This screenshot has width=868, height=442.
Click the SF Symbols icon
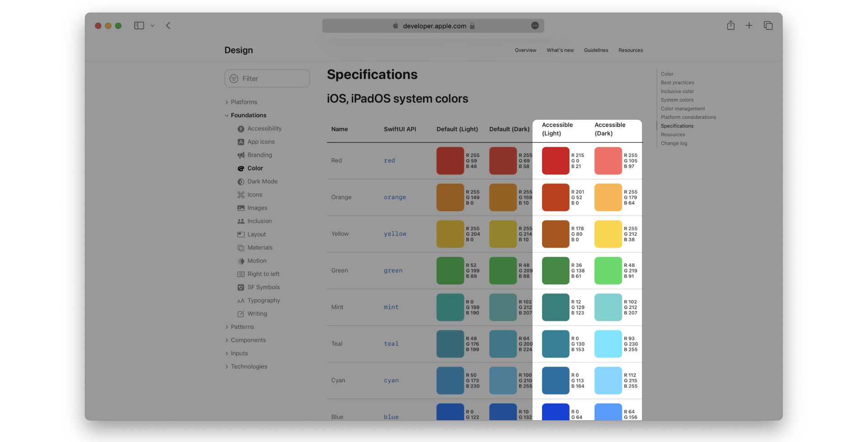pyautogui.click(x=241, y=287)
